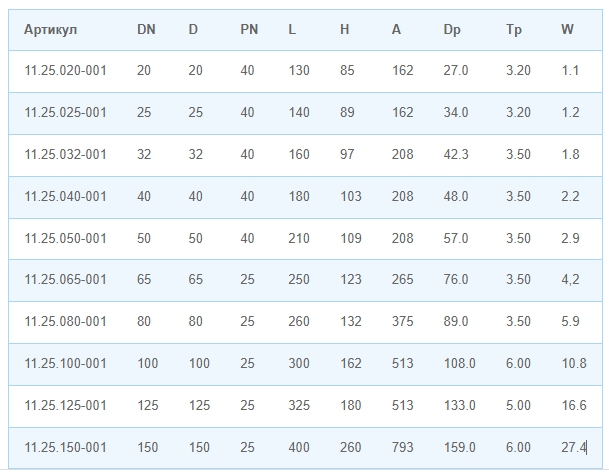Select the W value 27.4
The height and width of the screenshot is (475, 609).
point(573,448)
